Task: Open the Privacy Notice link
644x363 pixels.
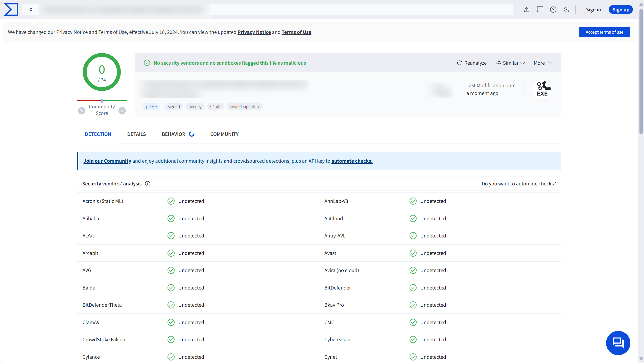Action: (x=254, y=32)
